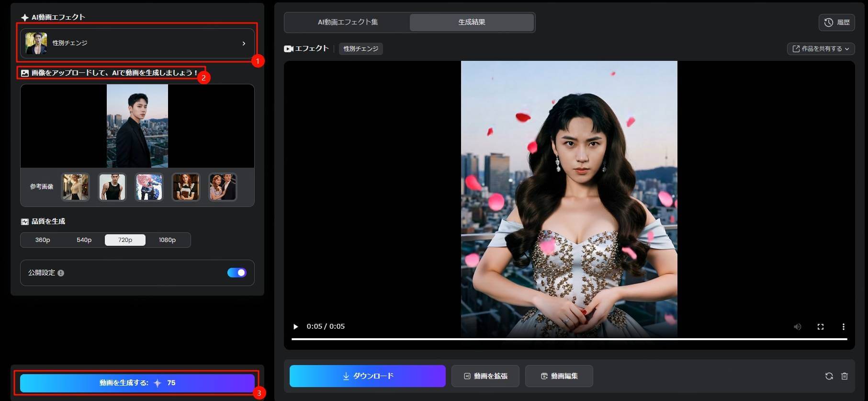The width and height of the screenshot is (868, 401).
Task: Select reference image of red-haired maid
Action: pos(186,186)
